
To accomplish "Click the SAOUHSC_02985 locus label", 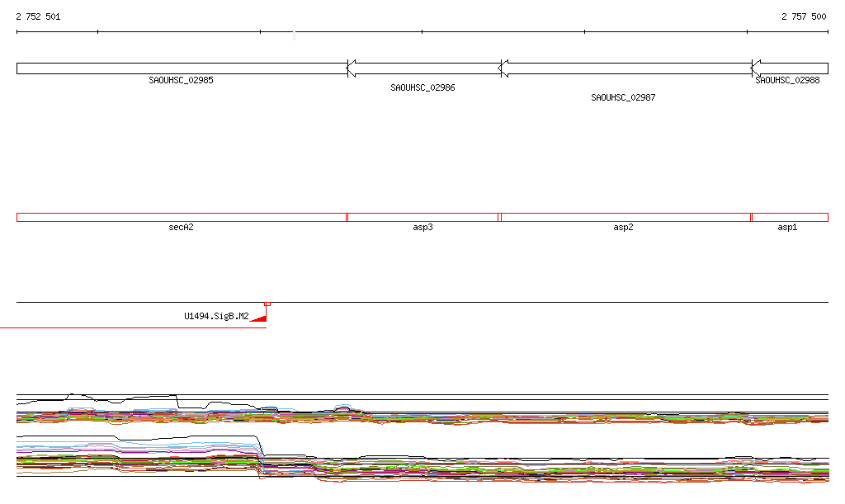I will pyautogui.click(x=181, y=81).
